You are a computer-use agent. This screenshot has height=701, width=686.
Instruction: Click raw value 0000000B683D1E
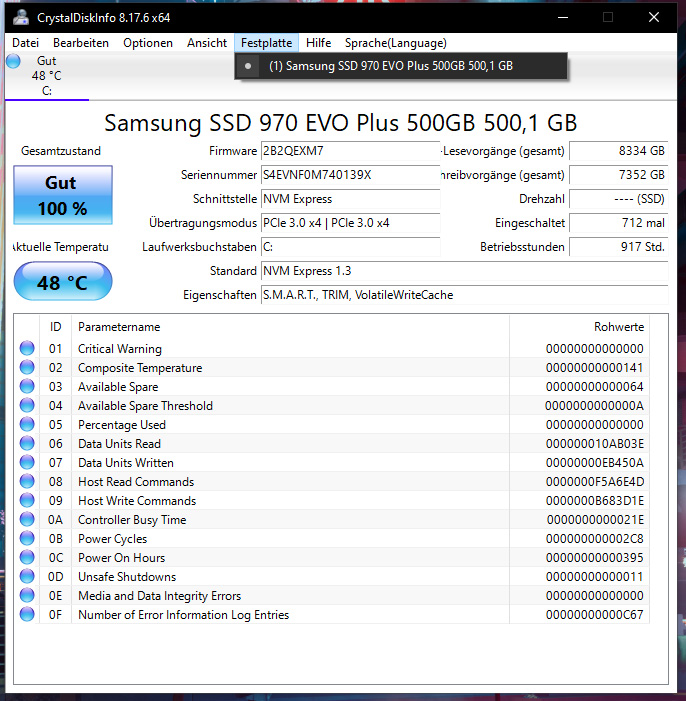point(595,501)
